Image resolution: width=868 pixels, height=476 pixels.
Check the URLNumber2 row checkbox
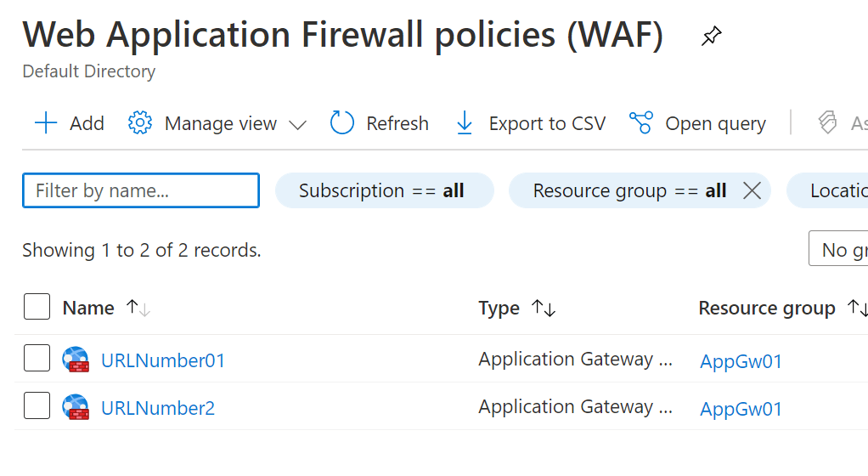(x=37, y=405)
